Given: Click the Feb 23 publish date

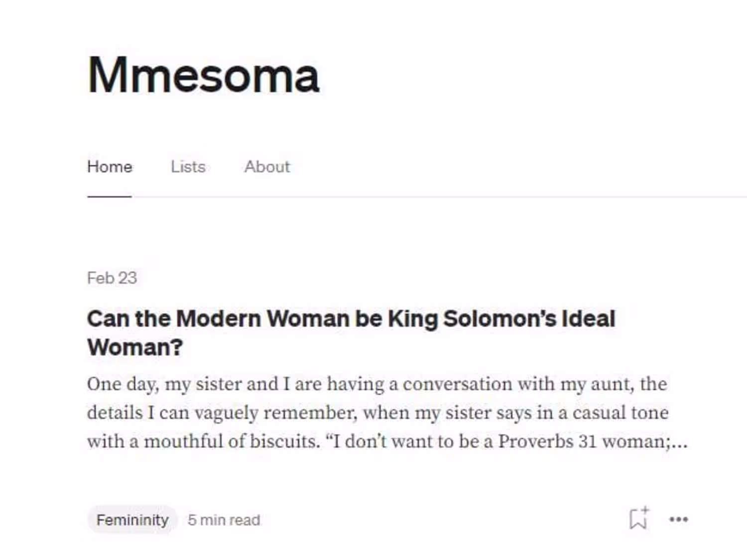Looking at the screenshot, I should pyautogui.click(x=112, y=278).
